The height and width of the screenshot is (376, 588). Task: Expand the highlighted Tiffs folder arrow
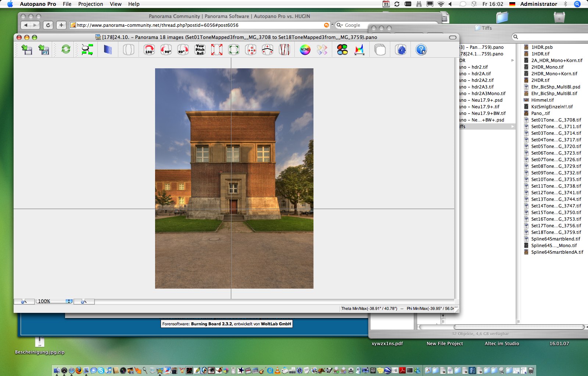click(x=513, y=127)
